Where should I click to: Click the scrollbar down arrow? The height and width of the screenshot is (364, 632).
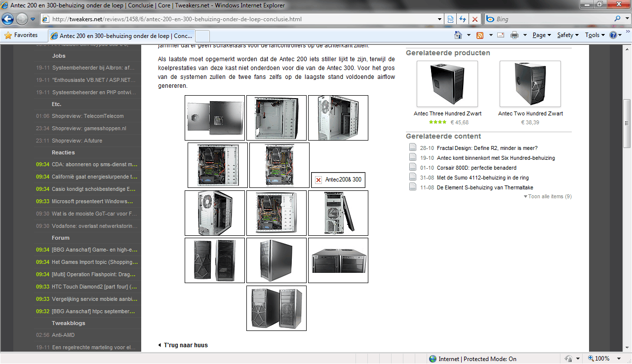pyautogui.click(x=628, y=347)
